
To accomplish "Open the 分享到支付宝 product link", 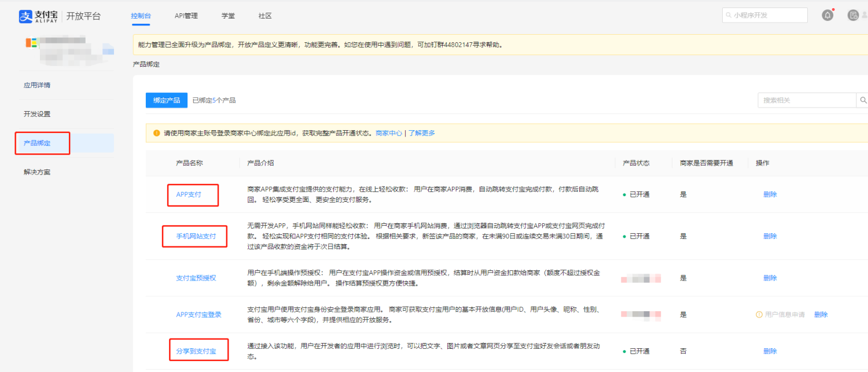I will coord(196,351).
